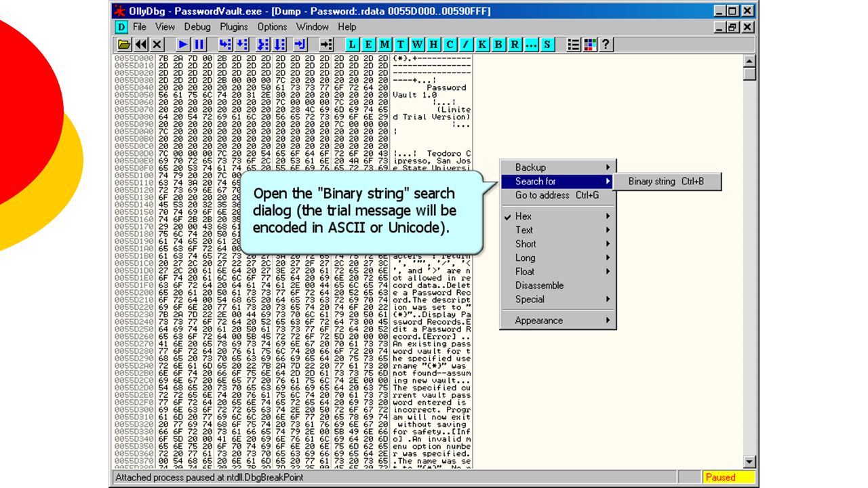Minimize the inner dump window

pos(721,27)
